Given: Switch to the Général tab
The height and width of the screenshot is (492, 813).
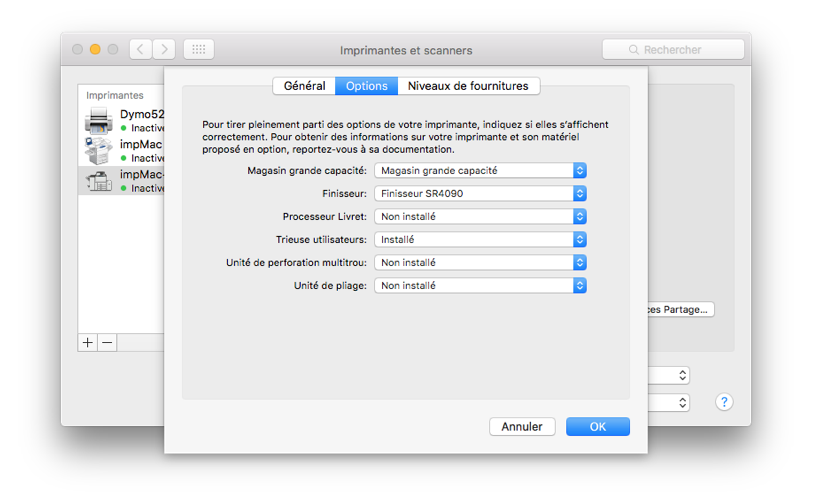Looking at the screenshot, I should pyautogui.click(x=304, y=86).
